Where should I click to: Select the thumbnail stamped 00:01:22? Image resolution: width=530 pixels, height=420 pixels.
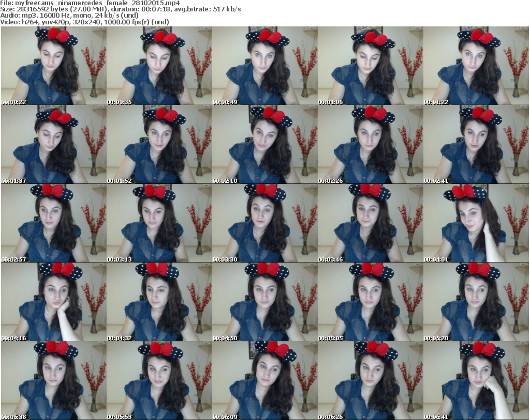coord(476,66)
